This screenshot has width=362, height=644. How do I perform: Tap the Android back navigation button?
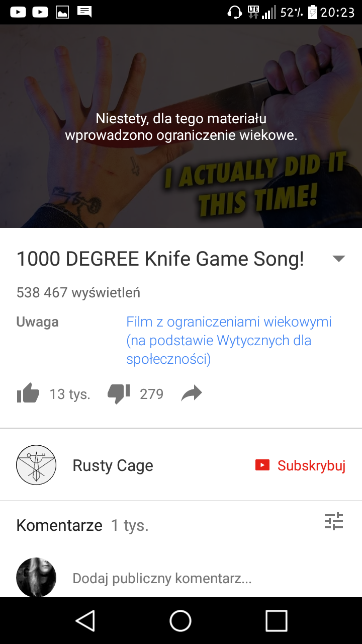point(85,620)
